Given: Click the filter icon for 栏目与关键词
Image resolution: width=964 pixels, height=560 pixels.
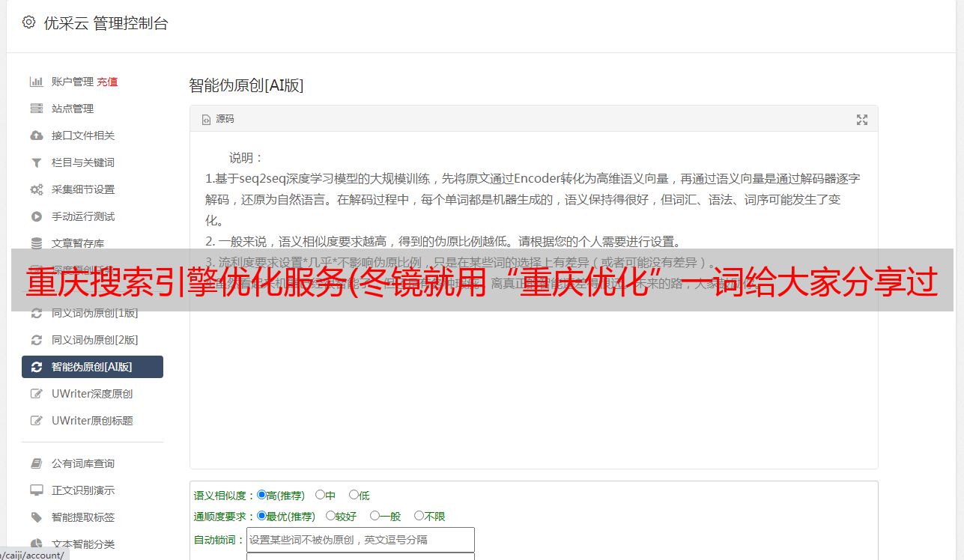Looking at the screenshot, I should 36,162.
